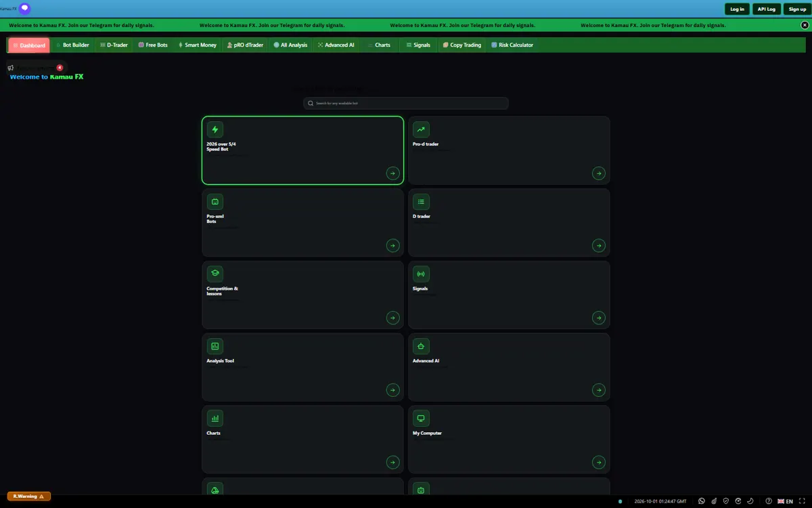Open arrow button on Advanced AI card
The image size is (812, 508).
tap(599, 389)
